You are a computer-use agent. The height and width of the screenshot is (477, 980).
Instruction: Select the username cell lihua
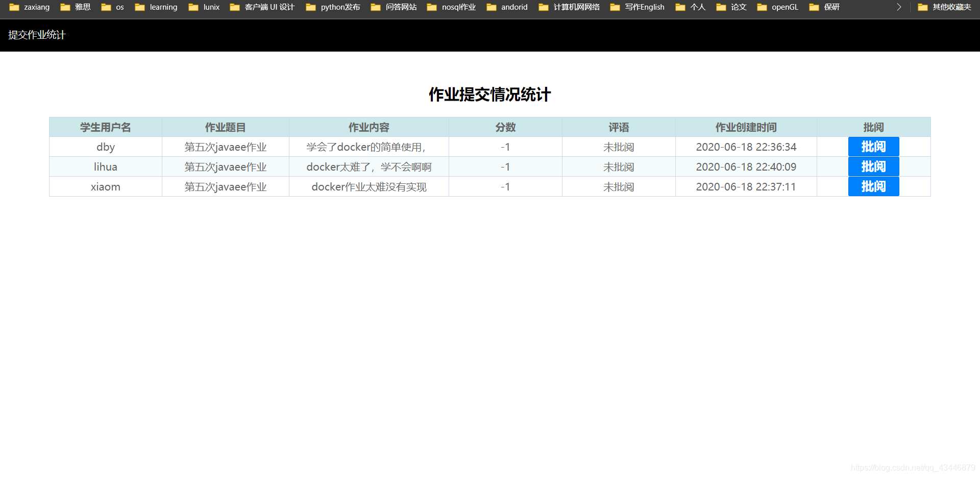click(x=106, y=167)
